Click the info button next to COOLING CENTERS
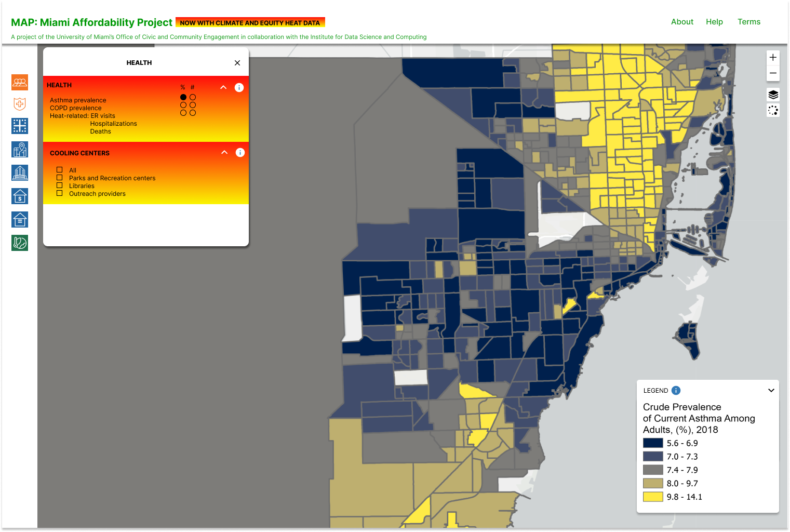Screen dimensions: 790x532 click(240, 152)
